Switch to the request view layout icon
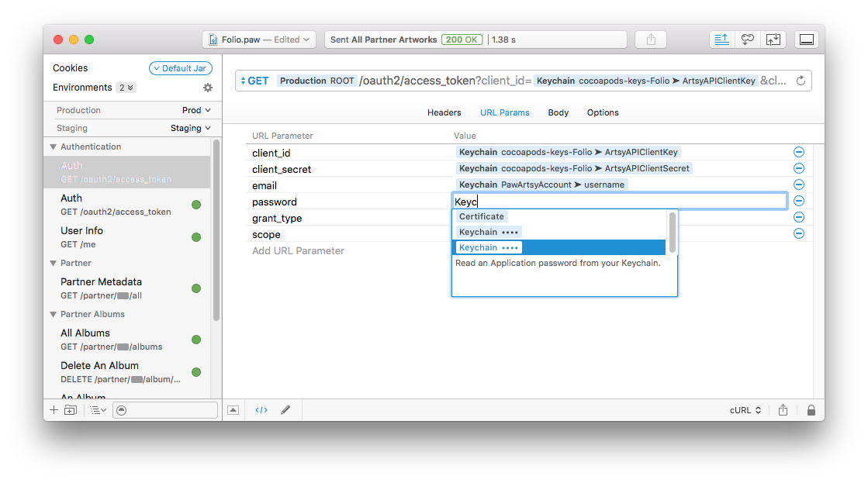The height and width of the screenshot is (483, 868). coord(721,40)
